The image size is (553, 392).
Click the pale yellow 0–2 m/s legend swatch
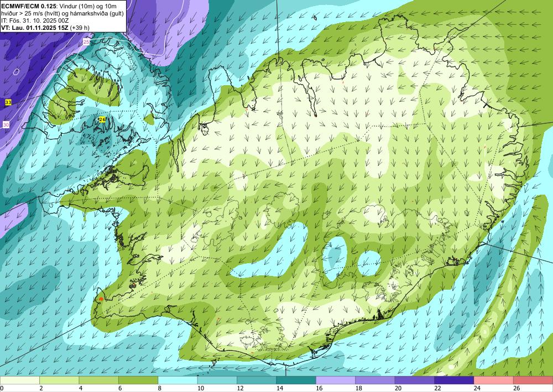(x=20, y=380)
